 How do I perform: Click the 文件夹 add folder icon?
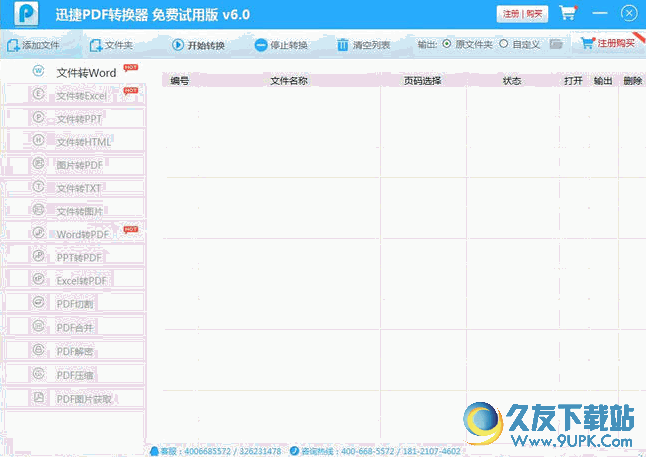[96, 45]
